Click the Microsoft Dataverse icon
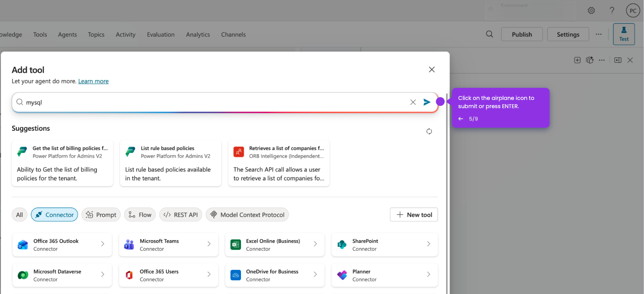 click(x=23, y=275)
